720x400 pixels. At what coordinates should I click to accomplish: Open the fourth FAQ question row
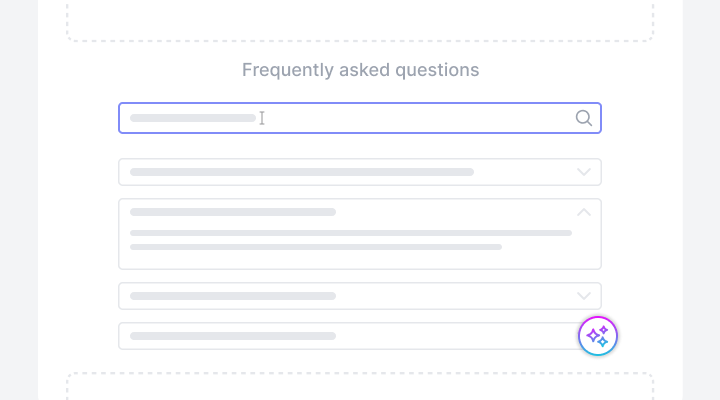pyautogui.click(x=232, y=336)
